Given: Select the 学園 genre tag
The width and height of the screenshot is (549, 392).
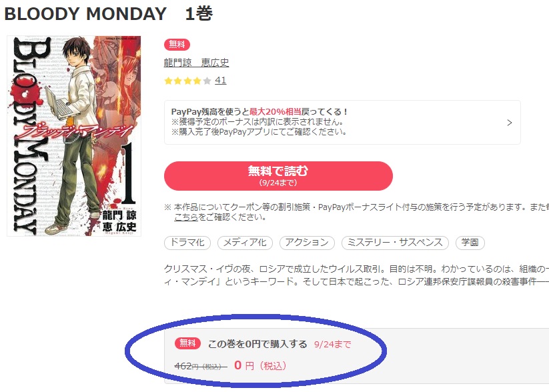Looking at the screenshot, I should click(470, 243).
